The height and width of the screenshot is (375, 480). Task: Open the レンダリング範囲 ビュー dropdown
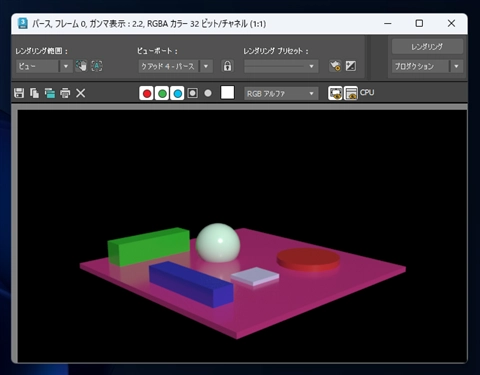(44, 66)
